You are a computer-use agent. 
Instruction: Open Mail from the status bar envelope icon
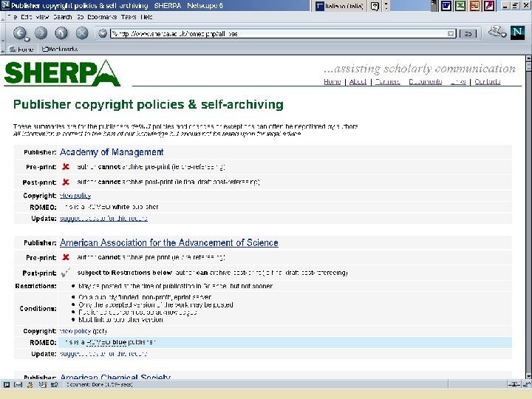(18, 384)
